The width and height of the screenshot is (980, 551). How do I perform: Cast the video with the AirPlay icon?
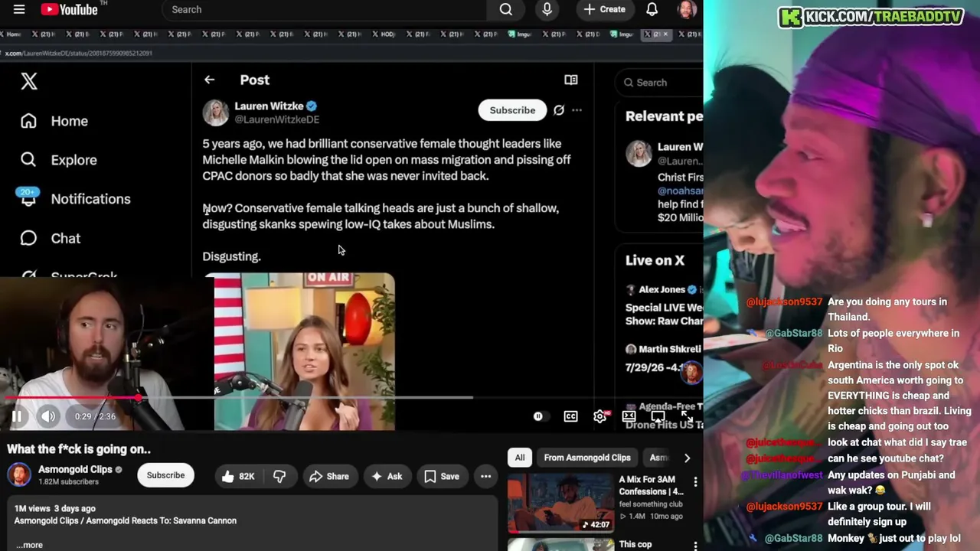(658, 416)
